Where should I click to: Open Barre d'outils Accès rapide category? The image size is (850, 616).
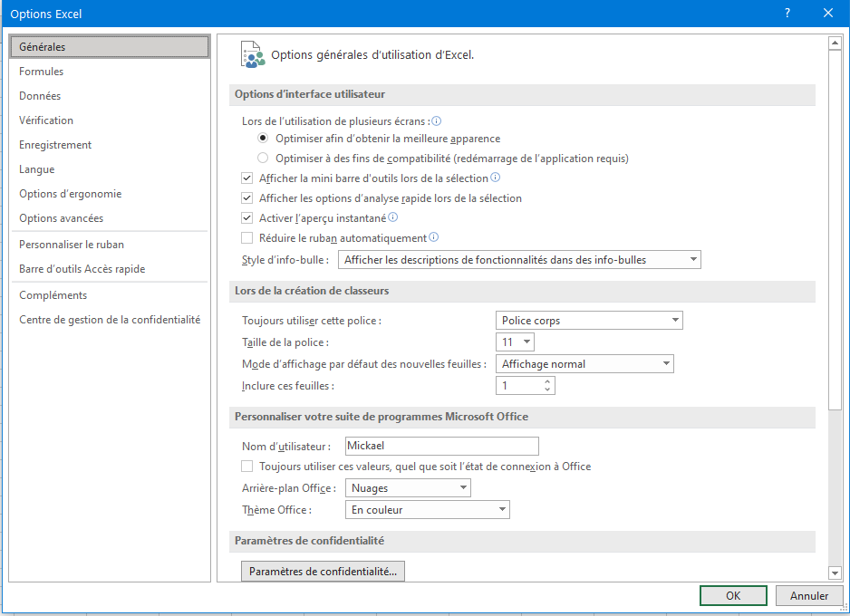click(110, 269)
